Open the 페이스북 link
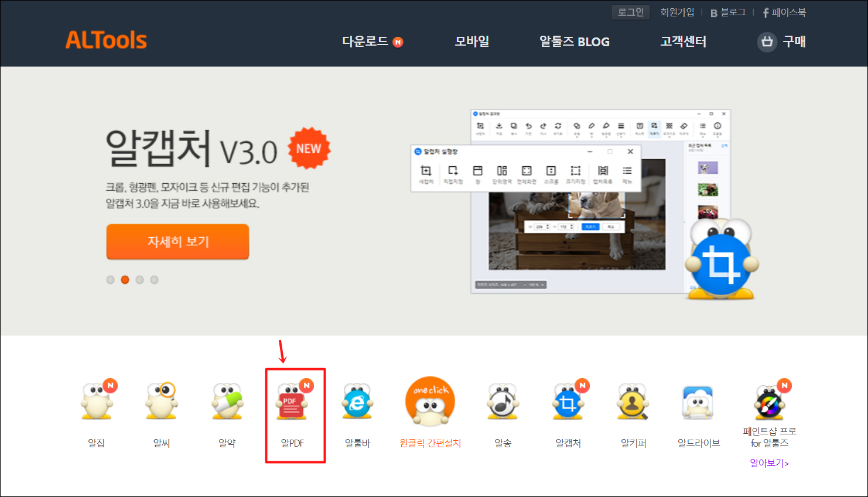The height and width of the screenshot is (497, 868). 784,12
